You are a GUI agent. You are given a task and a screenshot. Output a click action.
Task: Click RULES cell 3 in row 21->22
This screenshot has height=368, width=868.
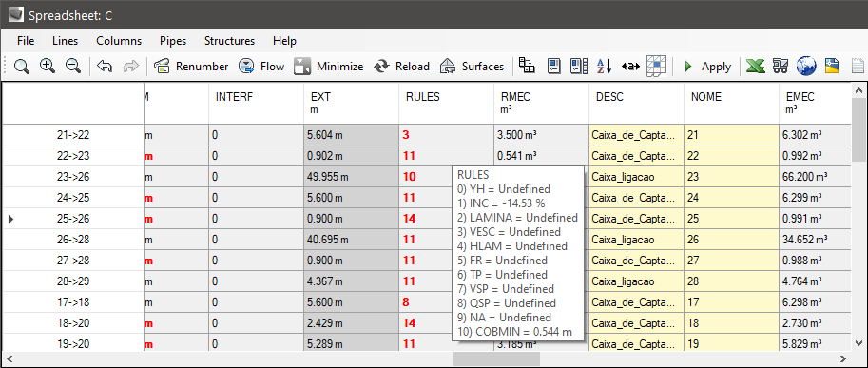tap(446, 134)
